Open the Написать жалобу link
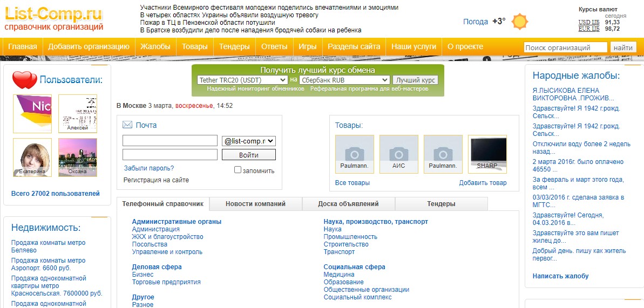 click(x=560, y=276)
